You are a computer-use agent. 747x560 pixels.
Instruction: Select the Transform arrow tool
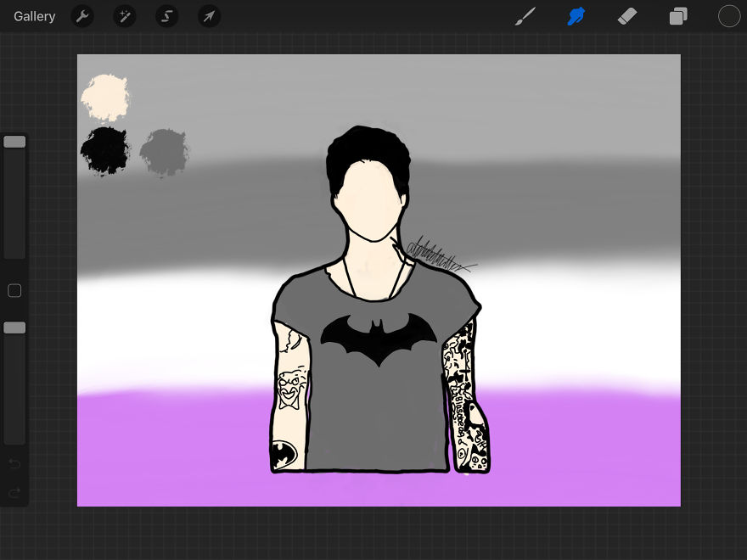pos(209,16)
